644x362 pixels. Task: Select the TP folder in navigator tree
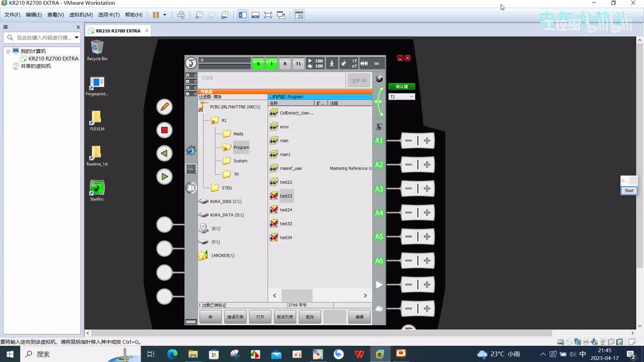[231, 174]
